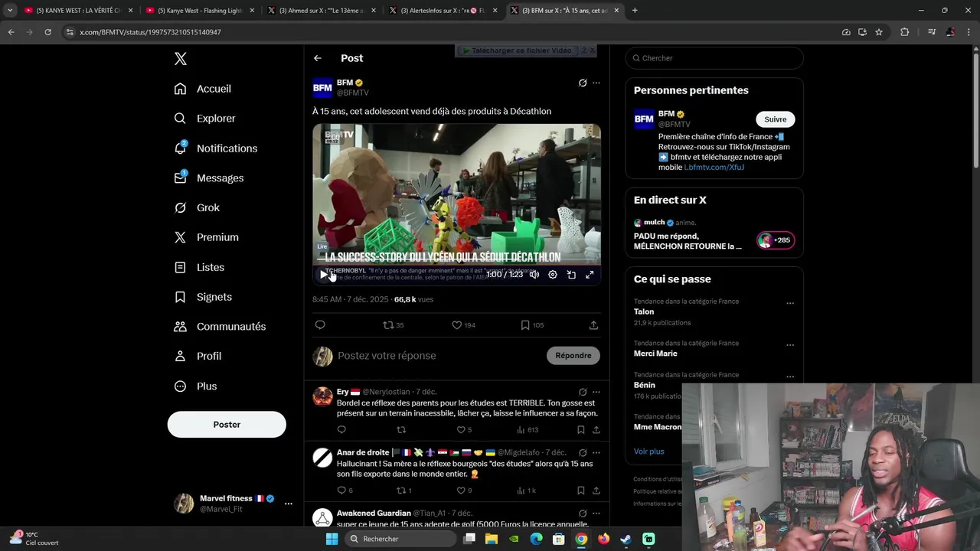Mute the video sound
980x551 pixels.
pyautogui.click(x=534, y=275)
